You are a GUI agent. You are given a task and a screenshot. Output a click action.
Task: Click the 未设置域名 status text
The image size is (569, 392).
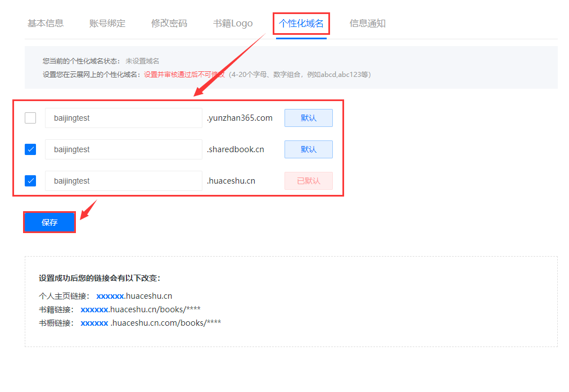(142, 61)
